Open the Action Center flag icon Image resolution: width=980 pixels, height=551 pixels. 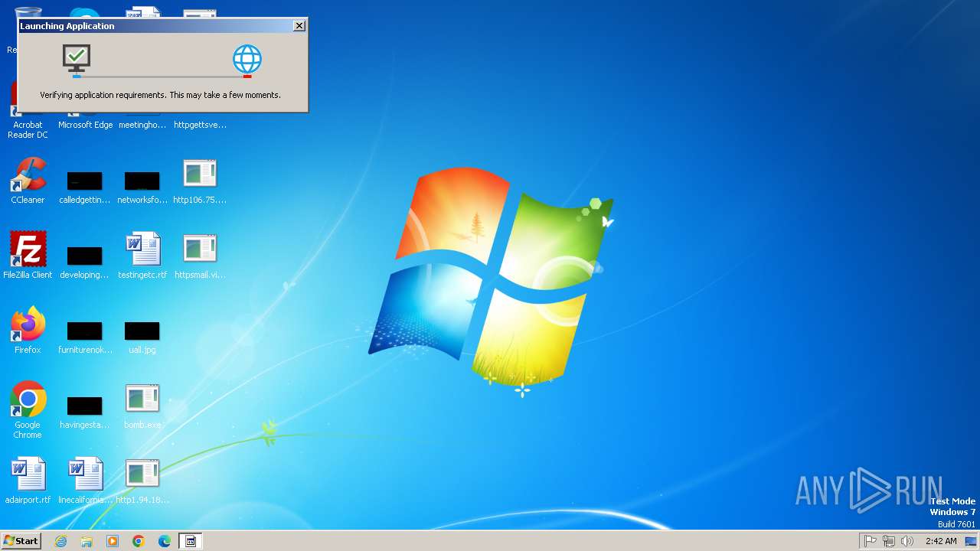coord(871,541)
